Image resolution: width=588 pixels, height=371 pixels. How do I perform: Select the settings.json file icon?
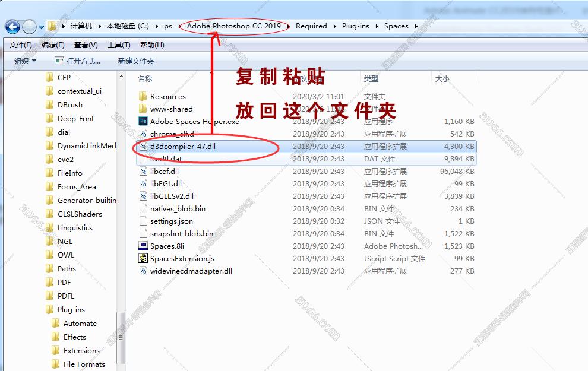(143, 221)
